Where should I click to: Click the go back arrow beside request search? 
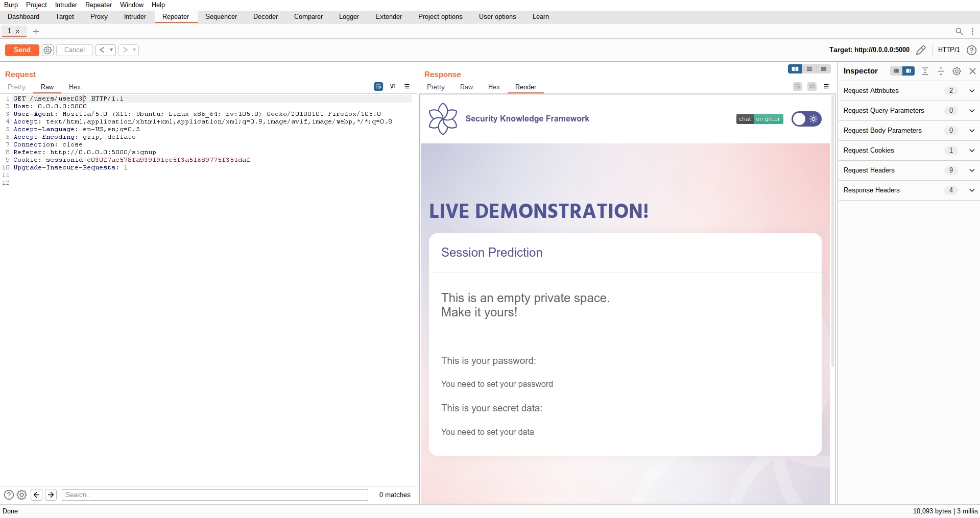(x=36, y=495)
